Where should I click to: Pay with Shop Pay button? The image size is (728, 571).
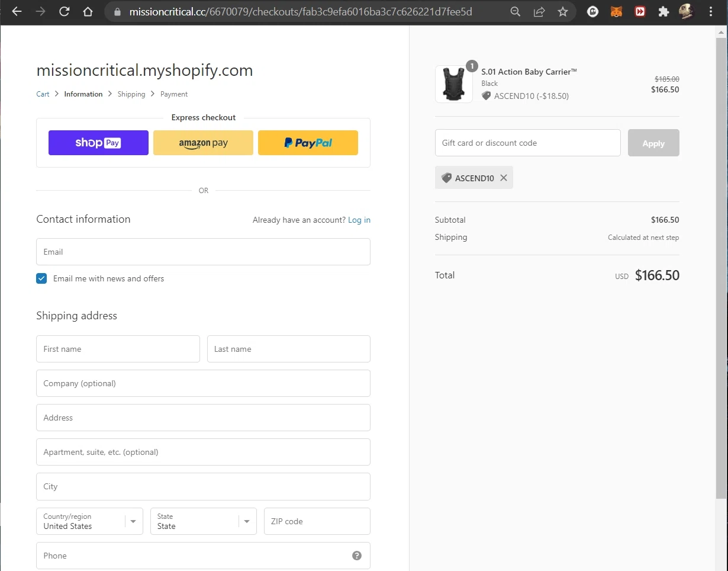point(98,143)
